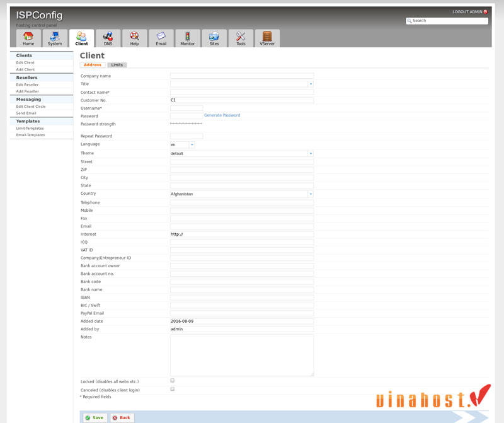The image size is (504, 423).
Task: Switch to the Address tab
Action: click(93, 65)
